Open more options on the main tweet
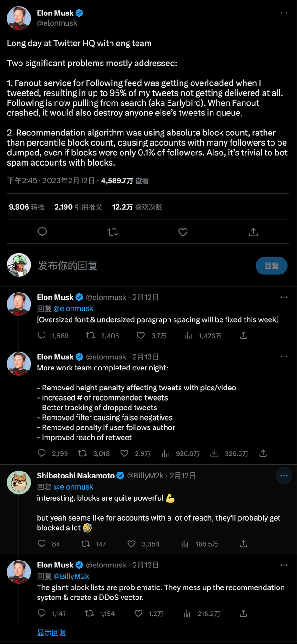Screen dimensions: 297x644 point(284,13)
